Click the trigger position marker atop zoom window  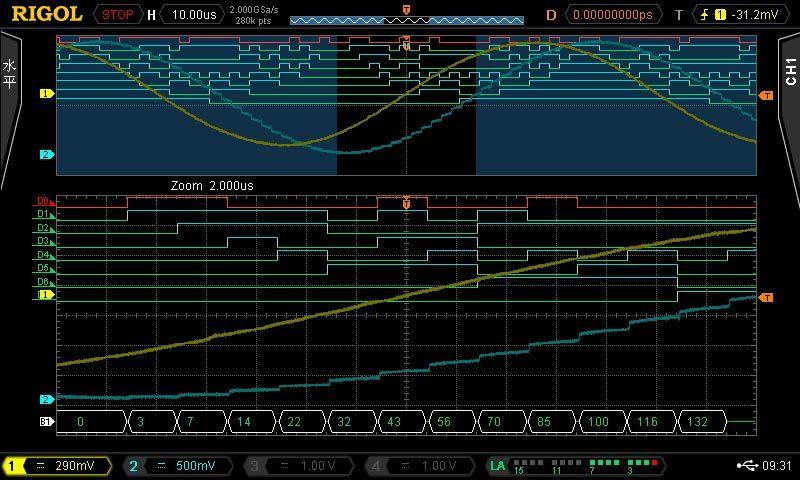coord(406,203)
